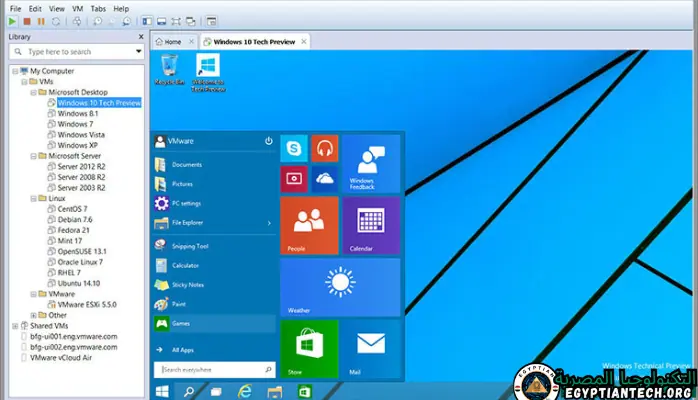Collapse the Linux folder in Library
This screenshot has width=698, height=400.
click(x=31, y=198)
